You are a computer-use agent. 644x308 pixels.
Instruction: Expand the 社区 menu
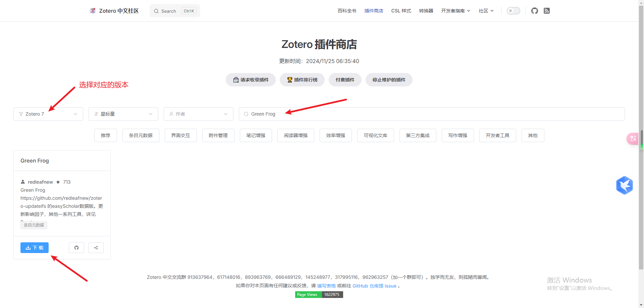[x=486, y=11]
